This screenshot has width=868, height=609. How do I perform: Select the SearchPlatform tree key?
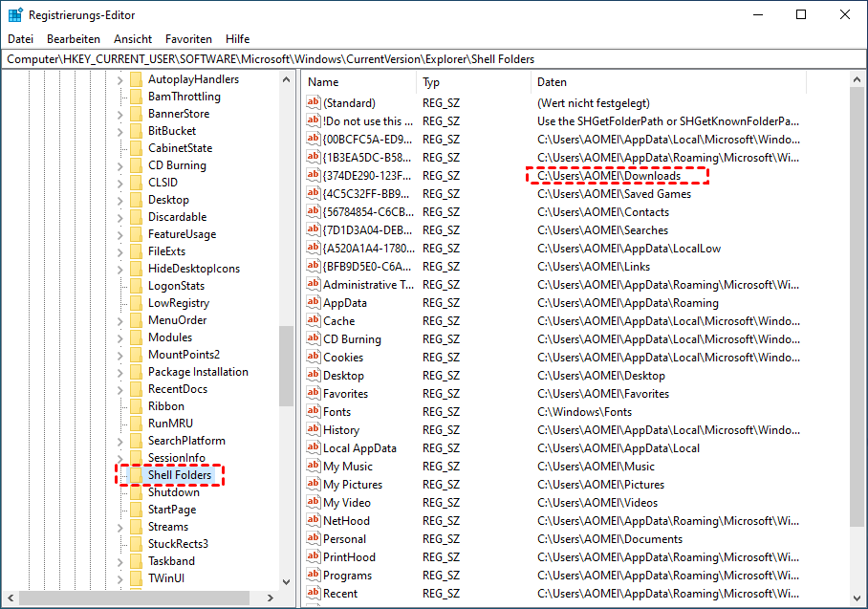(x=186, y=440)
